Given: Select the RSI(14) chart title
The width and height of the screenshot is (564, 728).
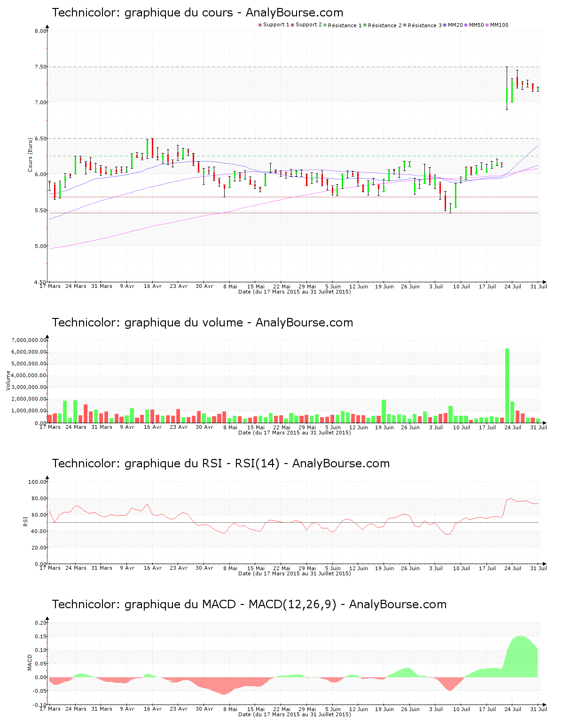Looking at the screenshot, I should [221, 464].
